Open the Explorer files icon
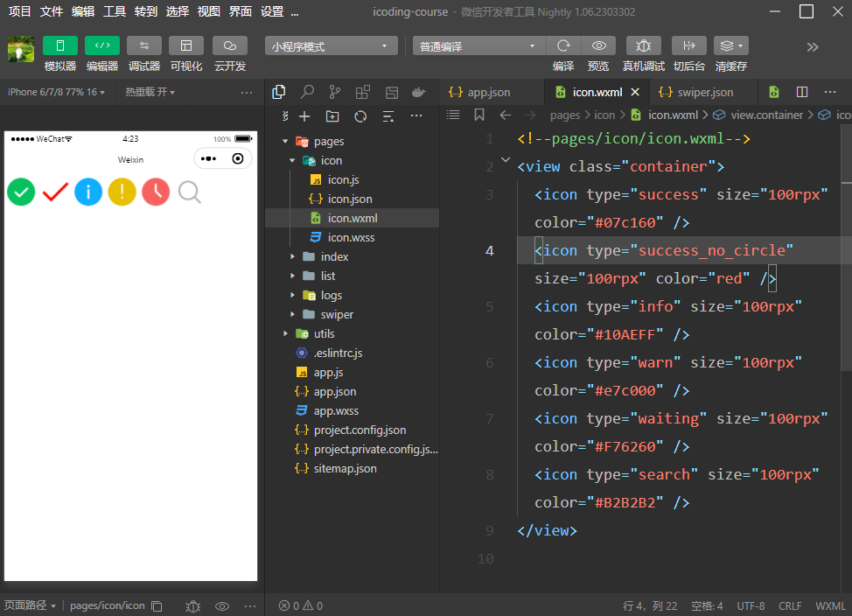The height and width of the screenshot is (616, 852). (x=279, y=92)
